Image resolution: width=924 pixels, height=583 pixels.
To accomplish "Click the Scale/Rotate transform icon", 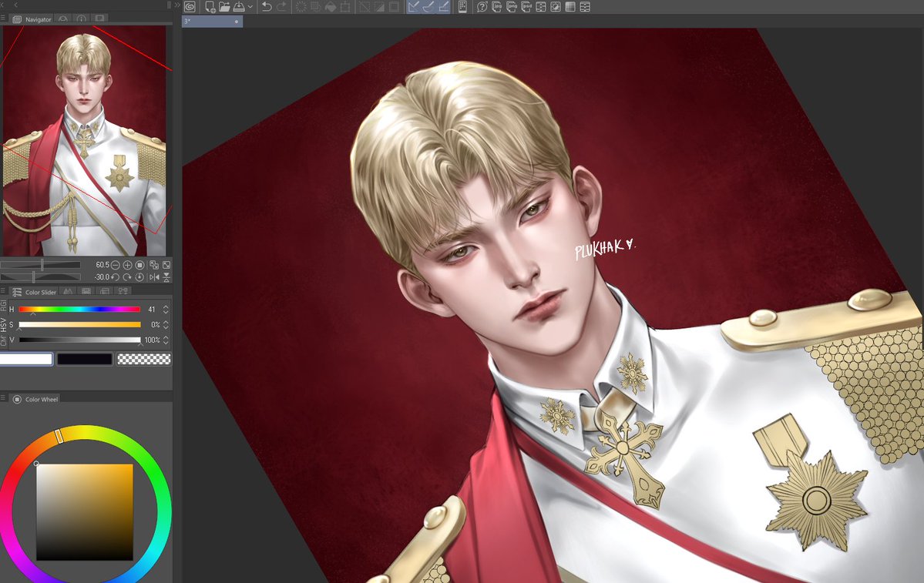I will (345, 7).
